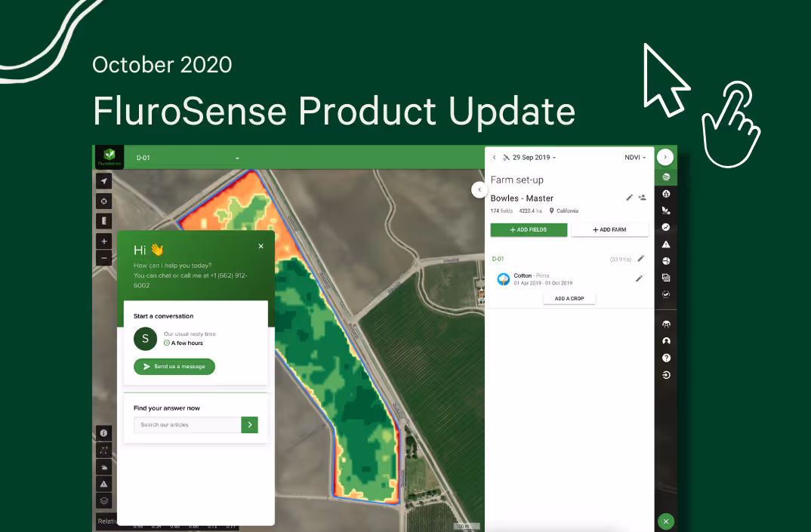Viewport: 811px width, 532px height.
Task: Click the Cotton - Pima crop label
Action: click(x=531, y=275)
